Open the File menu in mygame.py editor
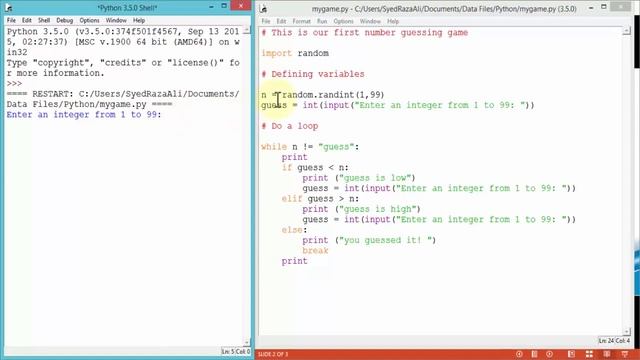The image size is (640, 360). tap(266, 21)
